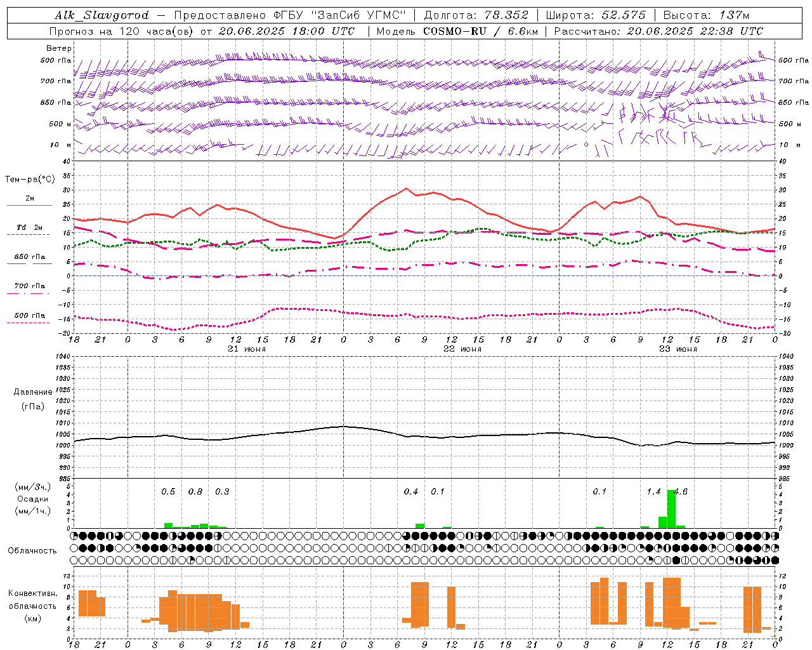
Task: Click the (км) convective cloud unit label
Action: (x=32, y=618)
